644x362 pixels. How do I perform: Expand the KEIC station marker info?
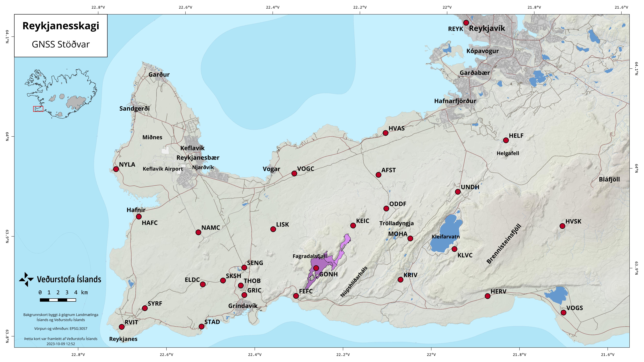[353, 226]
